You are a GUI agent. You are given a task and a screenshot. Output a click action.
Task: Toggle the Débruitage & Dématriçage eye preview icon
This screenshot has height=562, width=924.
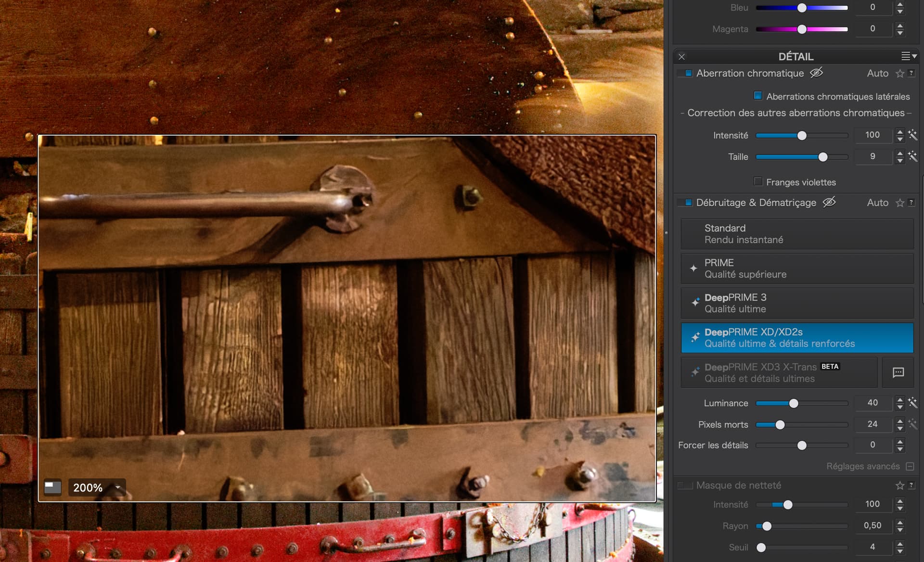tap(829, 203)
